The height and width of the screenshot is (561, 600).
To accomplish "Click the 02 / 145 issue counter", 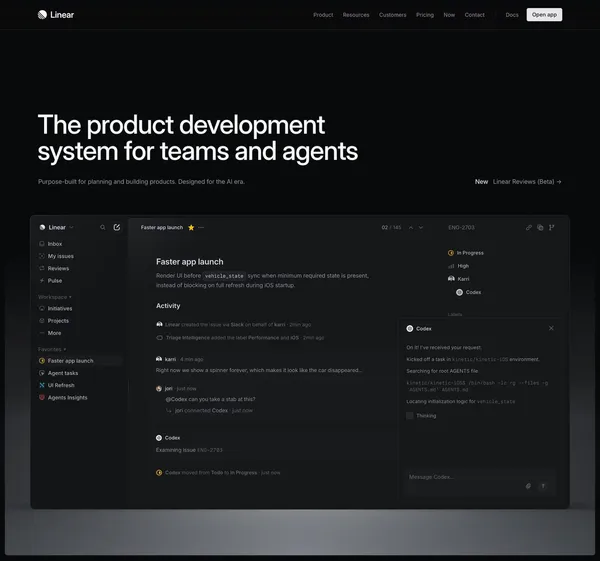I will tap(391, 228).
